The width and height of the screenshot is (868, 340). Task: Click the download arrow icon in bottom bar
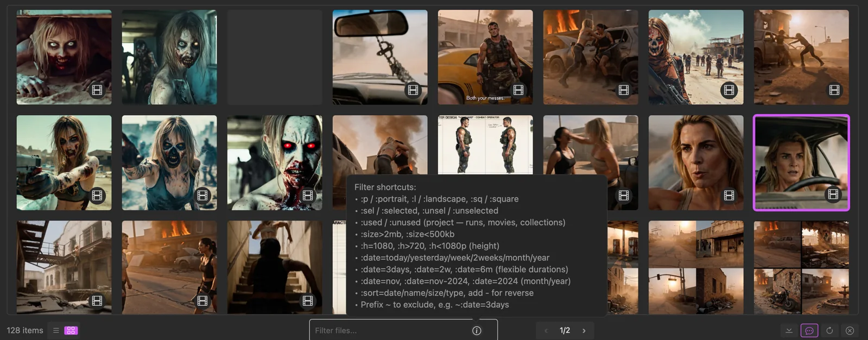pos(789,330)
